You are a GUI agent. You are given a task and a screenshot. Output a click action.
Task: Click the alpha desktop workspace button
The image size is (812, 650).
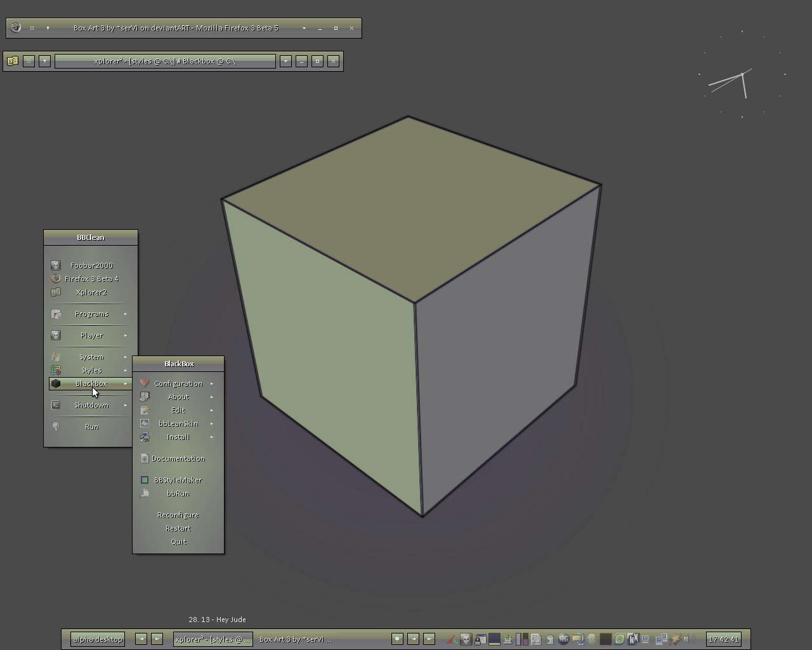(97, 639)
